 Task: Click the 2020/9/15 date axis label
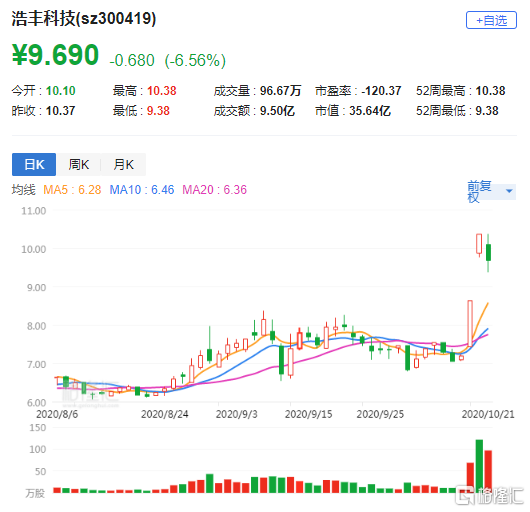pos(309,414)
